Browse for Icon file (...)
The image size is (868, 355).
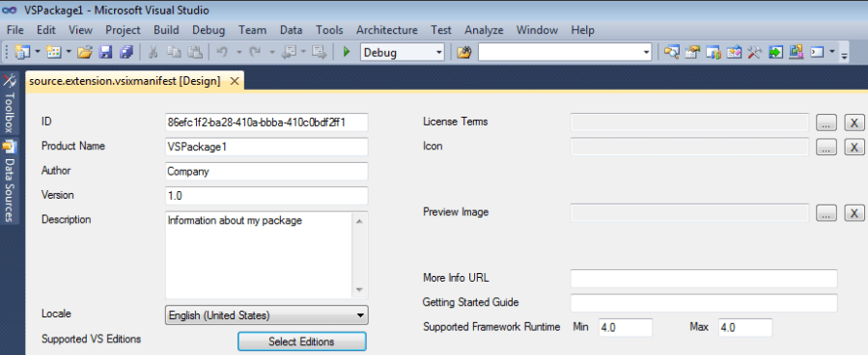coord(826,147)
